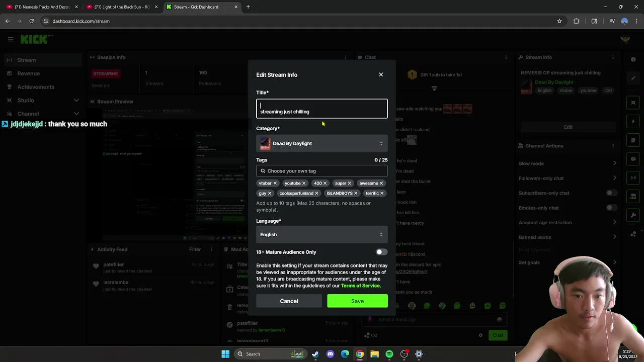
Task: Open Channel Actions panel options menu
Action: pos(613,146)
